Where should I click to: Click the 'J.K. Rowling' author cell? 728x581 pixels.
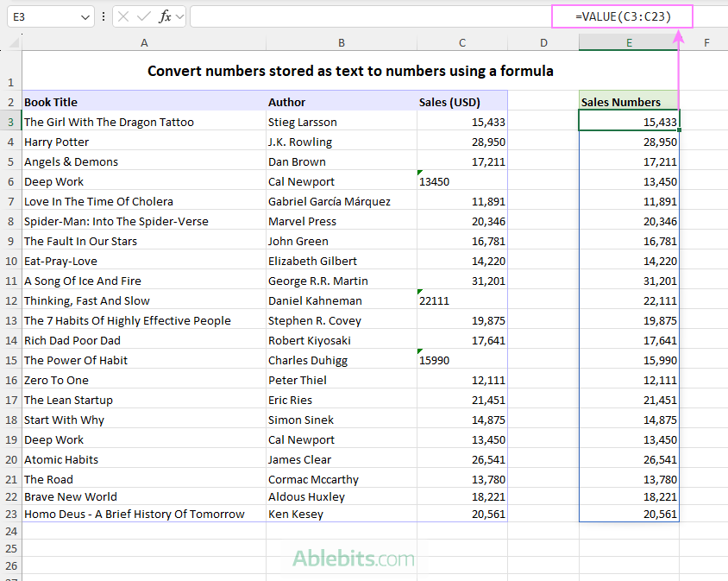(x=342, y=142)
